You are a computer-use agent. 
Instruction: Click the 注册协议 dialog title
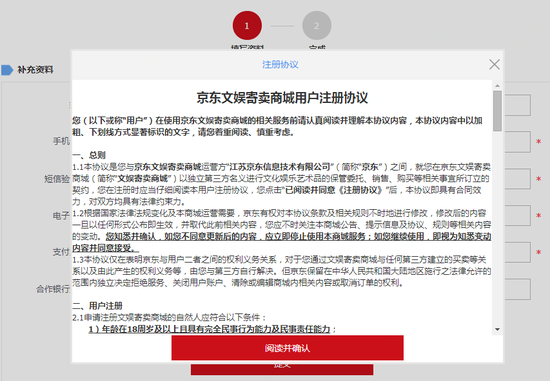point(280,65)
